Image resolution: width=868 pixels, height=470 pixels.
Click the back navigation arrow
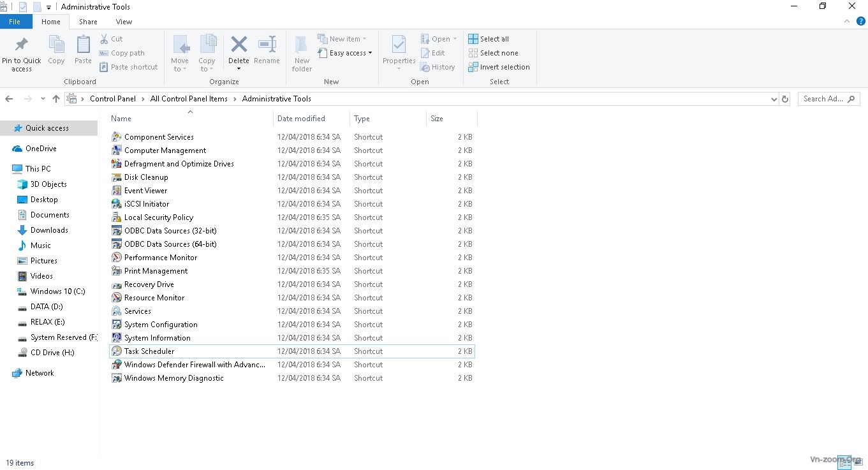click(x=9, y=99)
